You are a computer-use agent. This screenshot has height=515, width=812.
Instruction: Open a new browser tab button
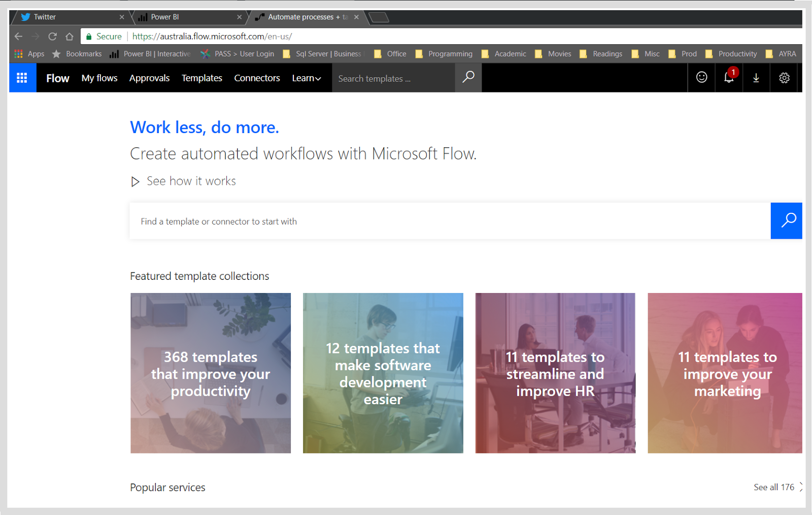click(379, 17)
